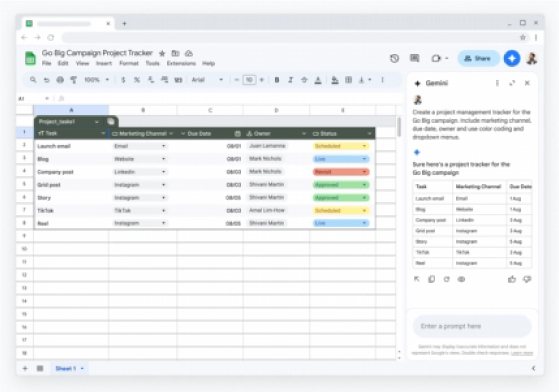Click the text color icon
The height and width of the screenshot is (392, 559).
(x=318, y=80)
